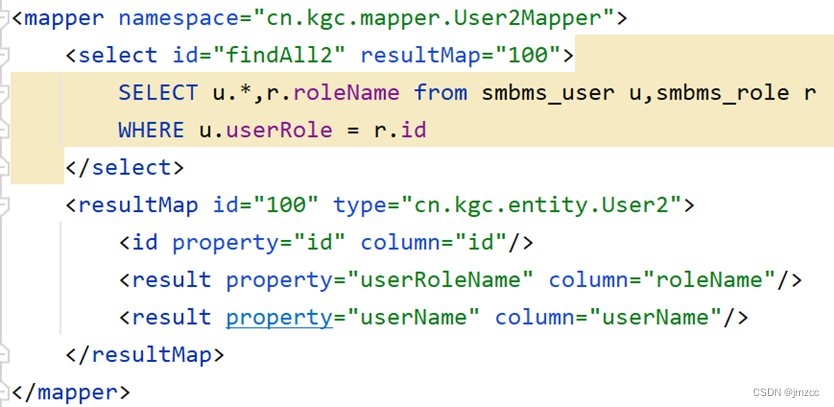The width and height of the screenshot is (834, 407).
Task: Click the closing </select> tag
Action: (x=124, y=167)
